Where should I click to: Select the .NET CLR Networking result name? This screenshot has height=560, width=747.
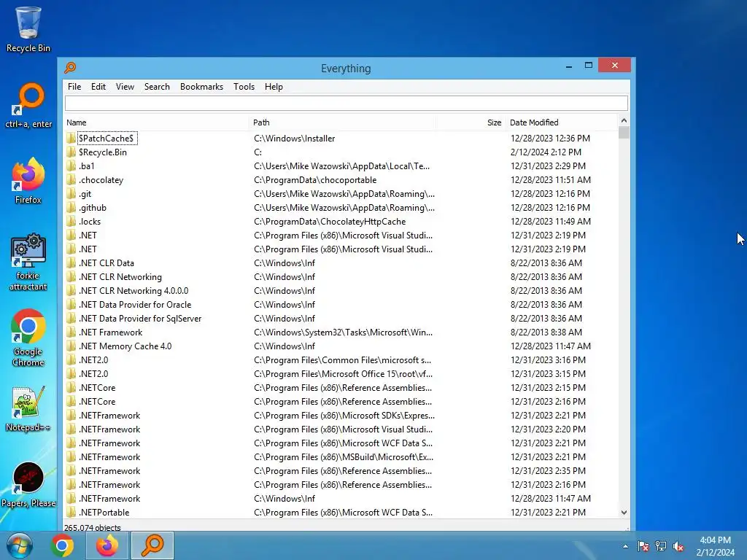tap(120, 276)
